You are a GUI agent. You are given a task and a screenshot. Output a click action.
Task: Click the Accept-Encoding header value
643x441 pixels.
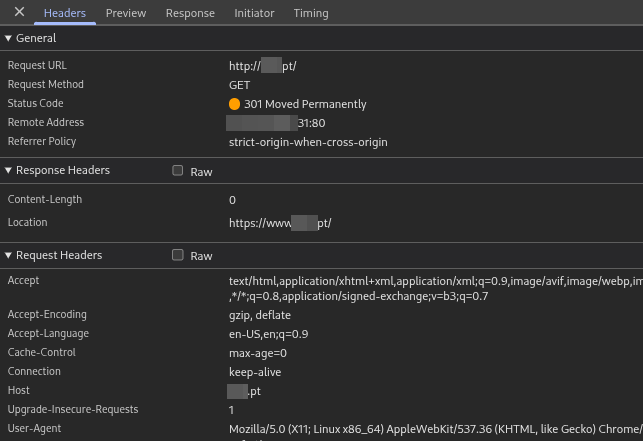pos(259,315)
